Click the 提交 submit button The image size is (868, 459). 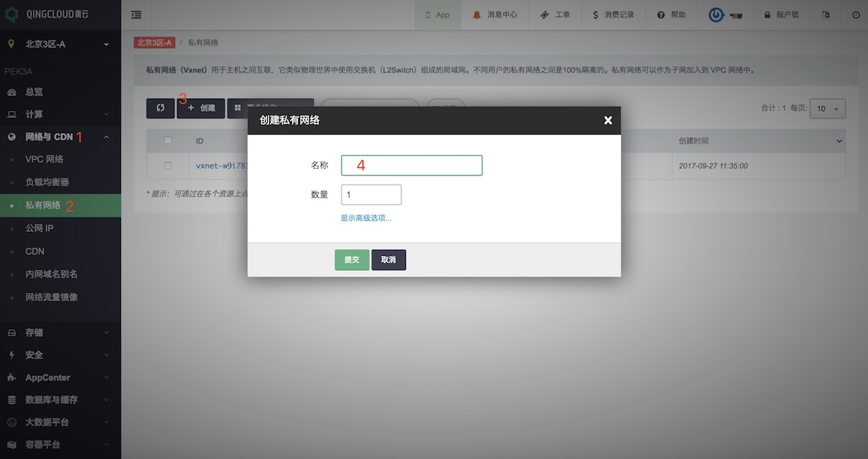click(352, 260)
